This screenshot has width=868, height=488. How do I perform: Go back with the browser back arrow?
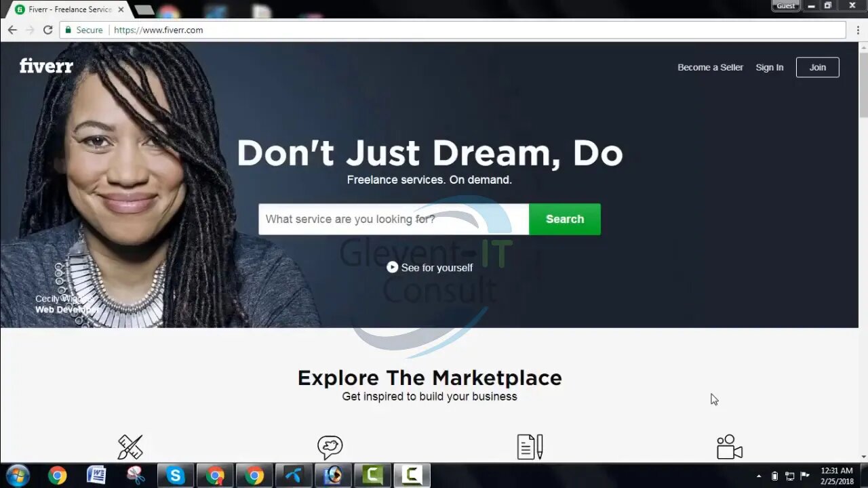(12, 30)
